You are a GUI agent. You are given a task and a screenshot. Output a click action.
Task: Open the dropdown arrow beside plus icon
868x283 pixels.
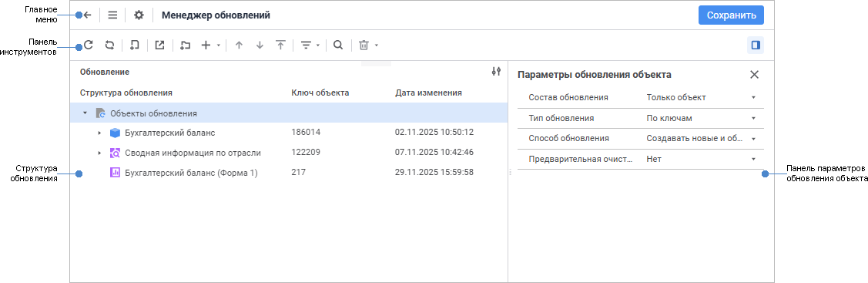[x=218, y=45]
